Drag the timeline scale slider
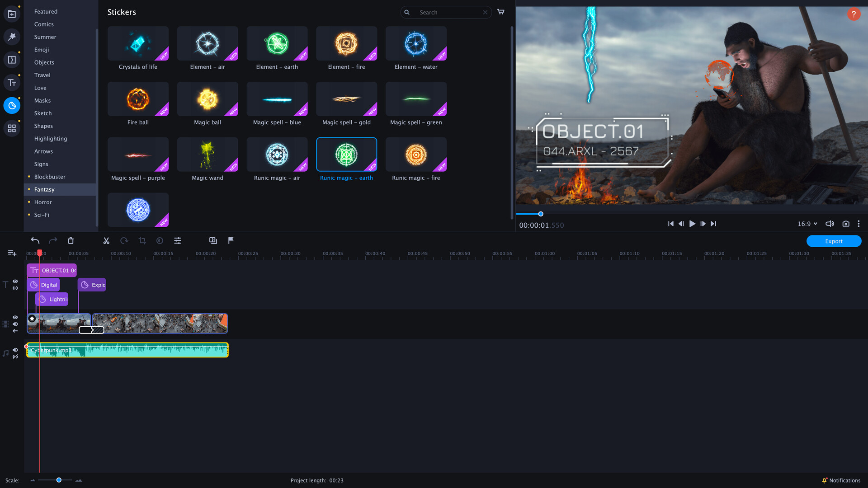Image resolution: width=868 pixels, height=488 pixels. (x=59, y=480)
